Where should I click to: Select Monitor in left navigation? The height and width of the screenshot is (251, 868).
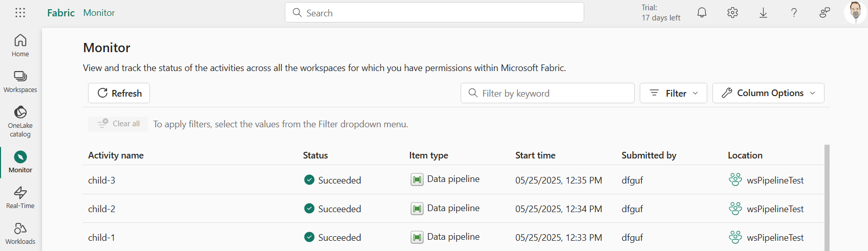[20, 162]
